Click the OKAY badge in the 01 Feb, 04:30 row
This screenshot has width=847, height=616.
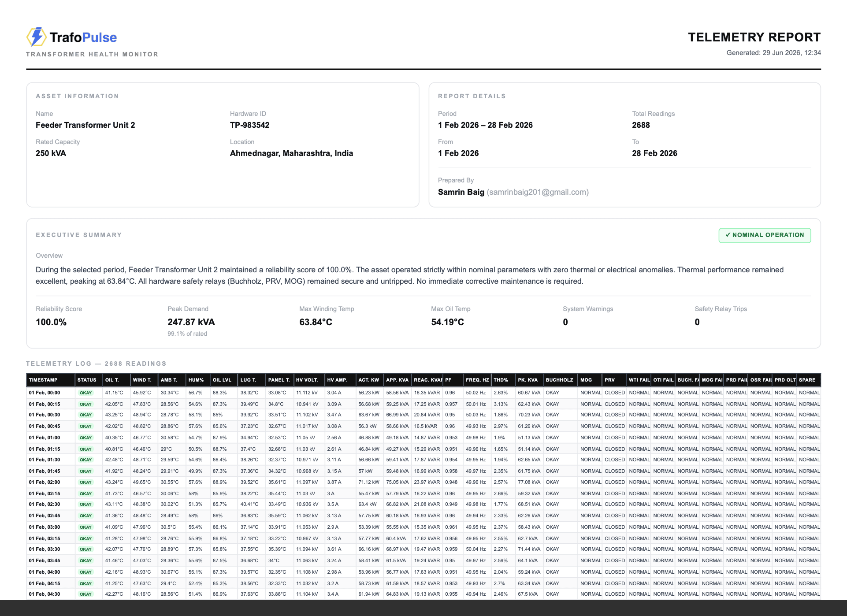(x=86, y=594)
